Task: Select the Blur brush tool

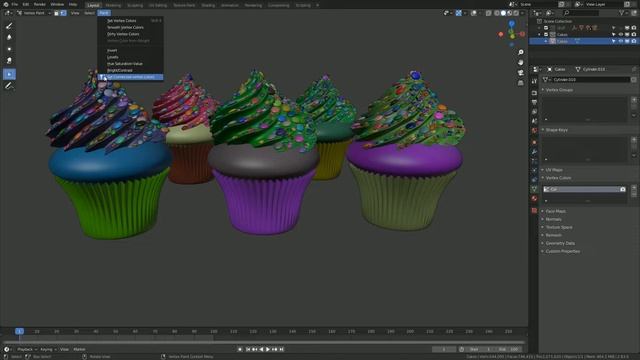Action: [9, 38]
